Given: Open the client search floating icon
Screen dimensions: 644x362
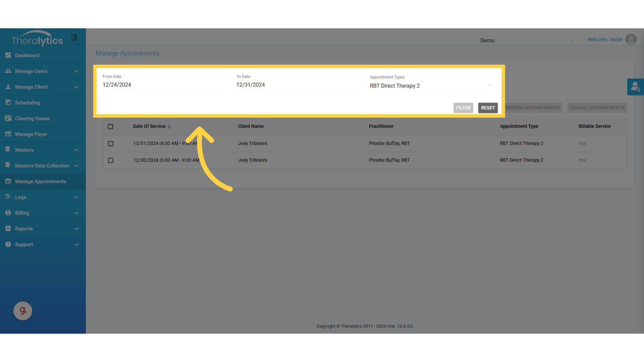Looking at the screenshot, I should (x=635, y=87).
